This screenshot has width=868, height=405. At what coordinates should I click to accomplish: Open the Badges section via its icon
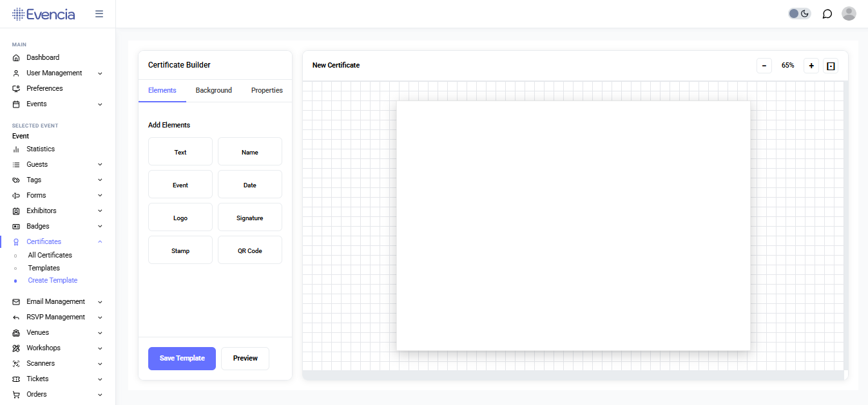click(x=15, y=226)
